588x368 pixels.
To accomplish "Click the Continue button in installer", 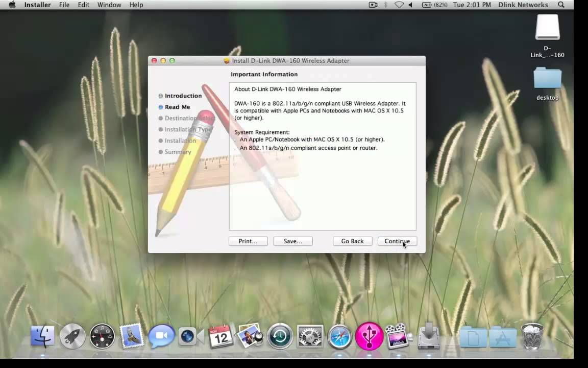I will [397, 241].
